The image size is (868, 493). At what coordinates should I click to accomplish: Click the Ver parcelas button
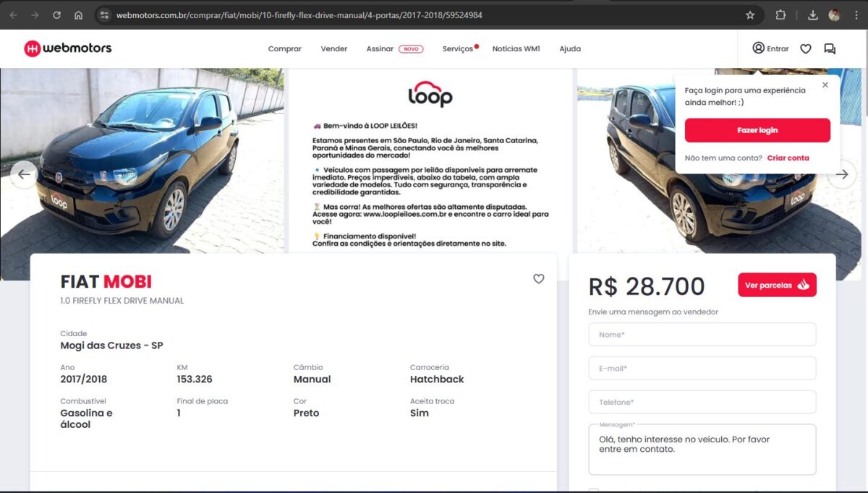pos(777,285)
